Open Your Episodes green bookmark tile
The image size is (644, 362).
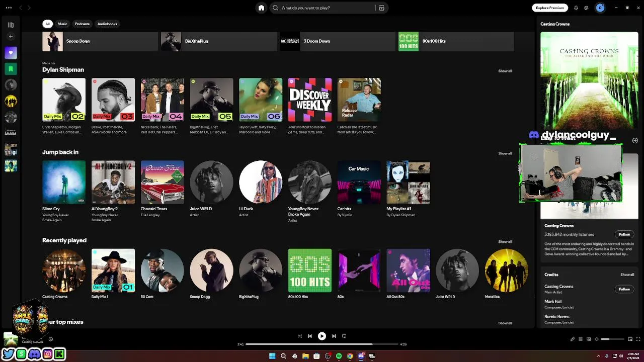coord(11,68)
